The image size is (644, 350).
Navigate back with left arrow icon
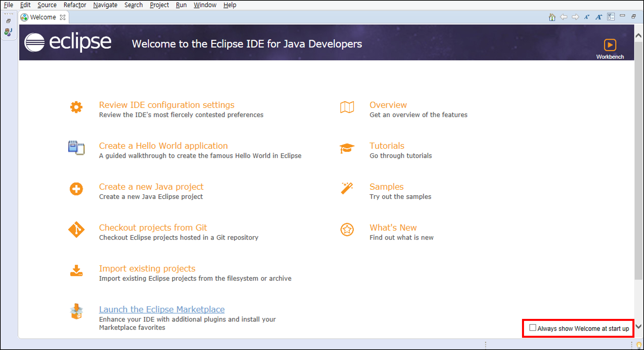564,17
